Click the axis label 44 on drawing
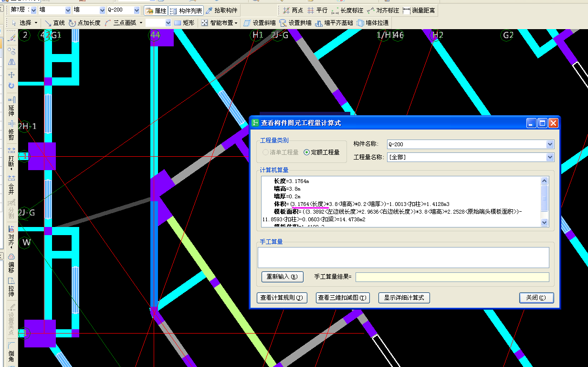The image size is (588, 367). [x=155, y=35]
